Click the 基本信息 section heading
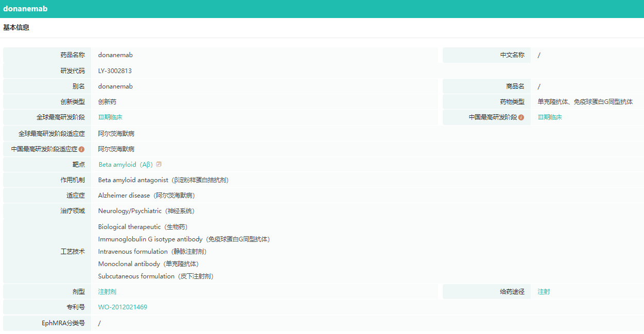Screen dimensions: 644x334 pyautogui.click(x=16, y=28)
